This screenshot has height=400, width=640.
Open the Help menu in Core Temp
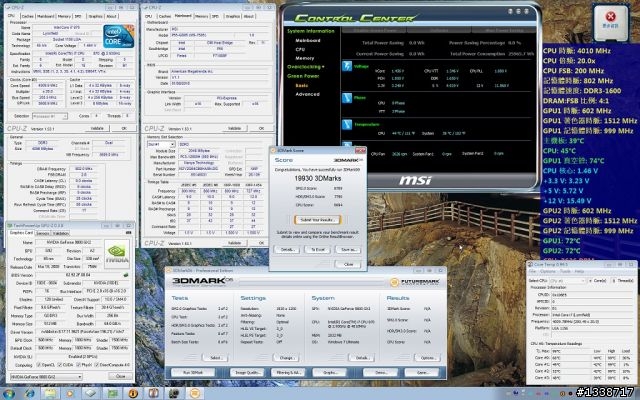click(579, 271)
